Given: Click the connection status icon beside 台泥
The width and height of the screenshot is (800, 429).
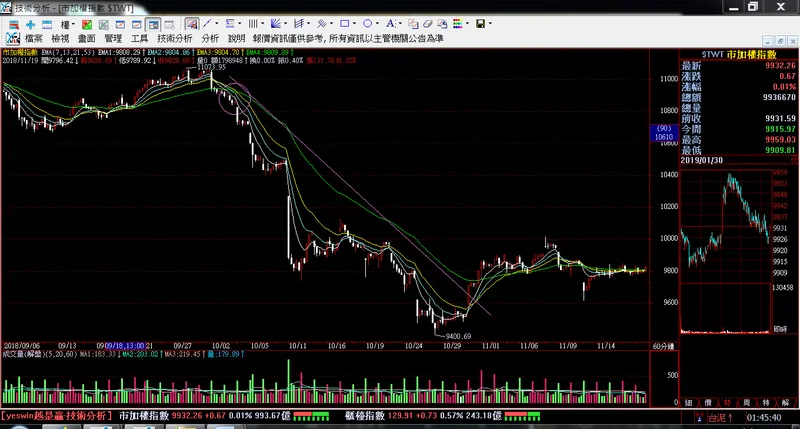Looking at the screenshot, I should point(698,418).
